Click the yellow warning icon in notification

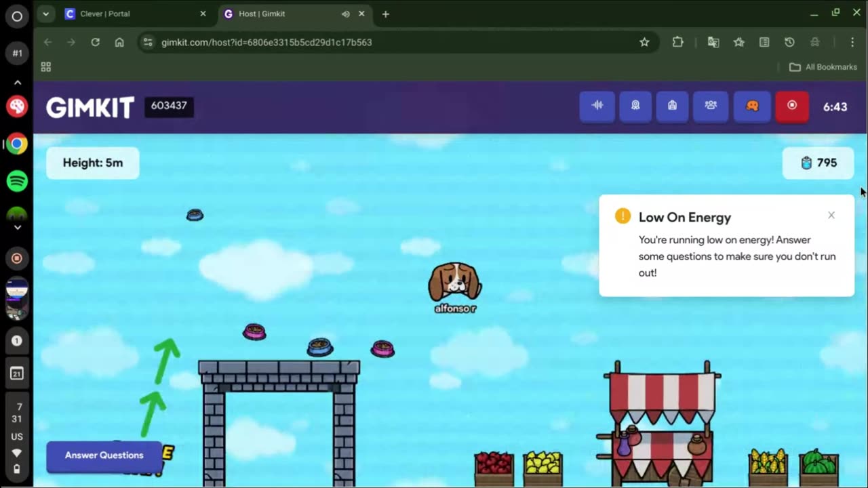point(623,216)
